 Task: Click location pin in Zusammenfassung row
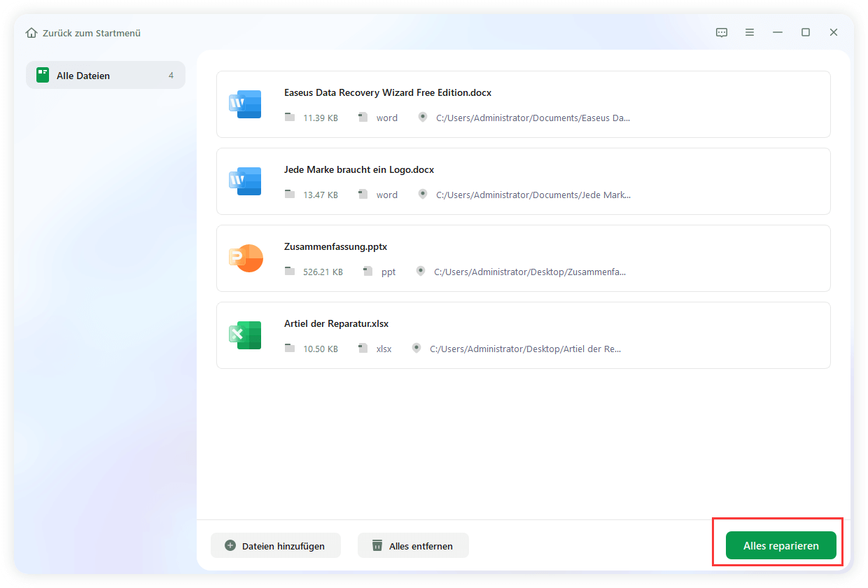pos(421,272)
